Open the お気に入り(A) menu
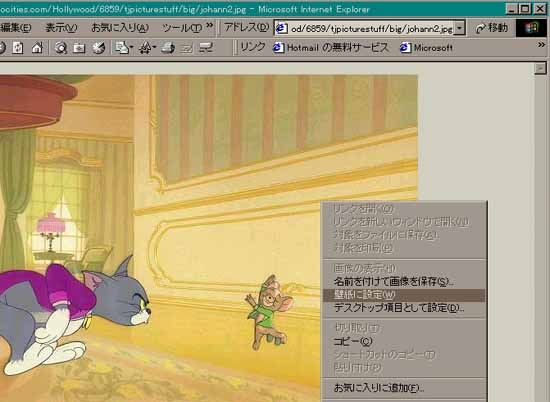The width and height of the screenshot is (550, 402). (x=120, y=28)
